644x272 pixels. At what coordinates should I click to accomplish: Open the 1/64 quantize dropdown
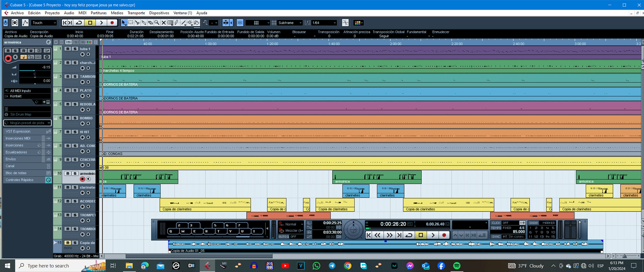[324, 23]
